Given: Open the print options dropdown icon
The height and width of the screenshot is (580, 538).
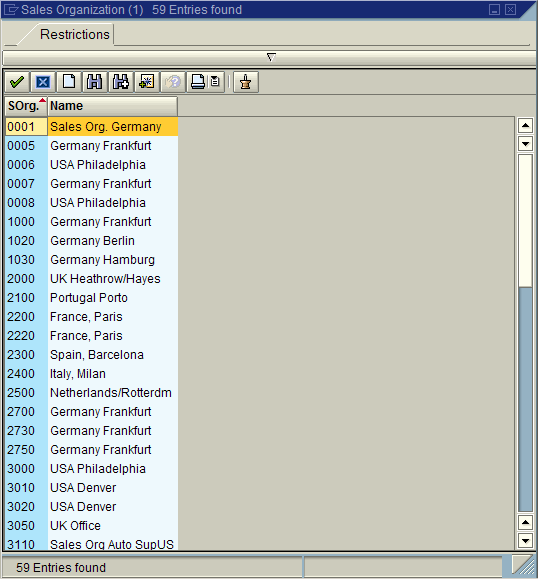Looking at the screenshot, I should [215, 82].
